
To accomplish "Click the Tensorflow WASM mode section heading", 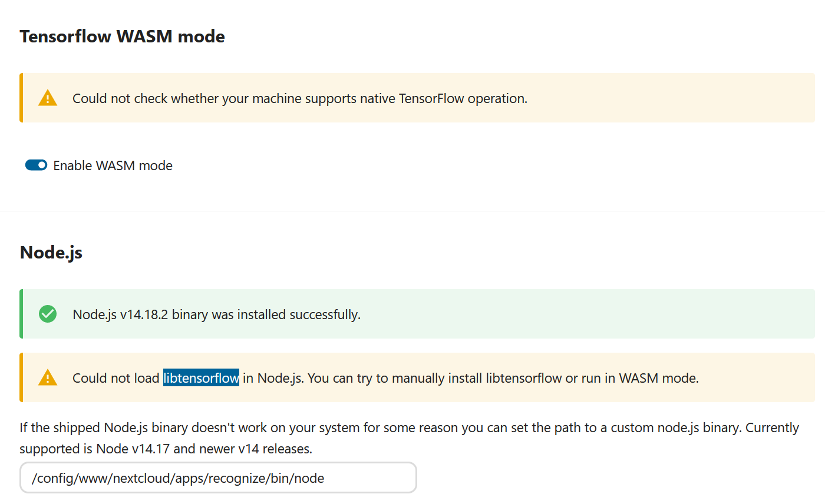I will click(x=122, y=36).
